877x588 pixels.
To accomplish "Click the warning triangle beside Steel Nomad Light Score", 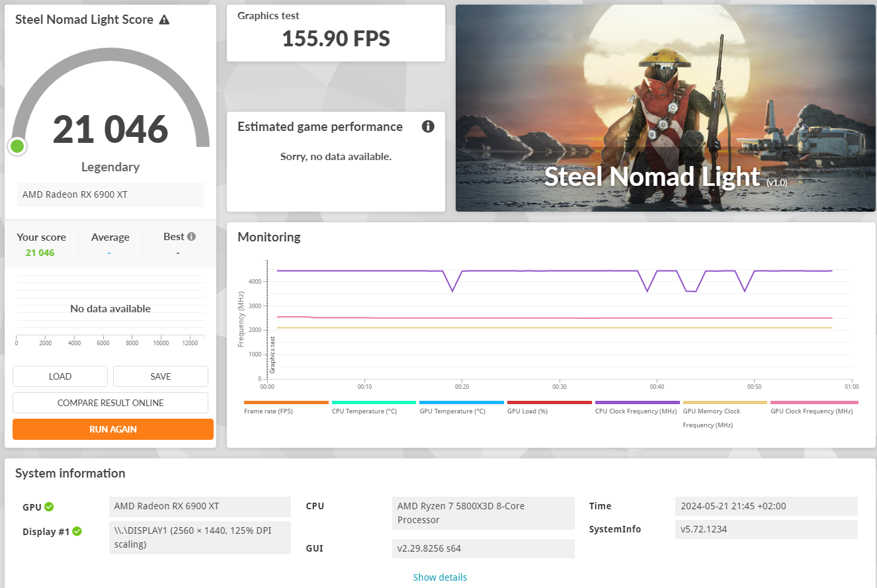I will 165,20.
